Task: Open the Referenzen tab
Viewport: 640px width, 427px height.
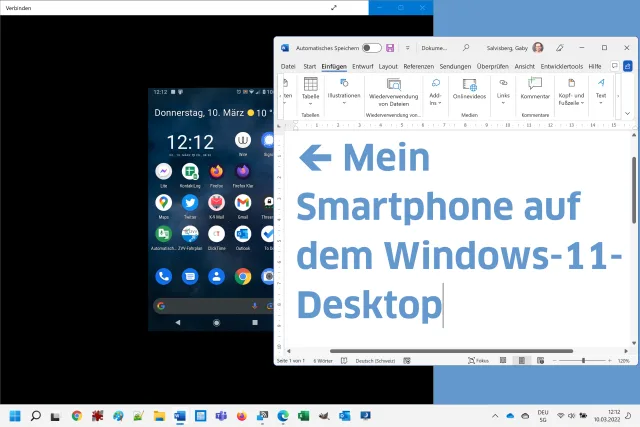Action: pos(418,66)
